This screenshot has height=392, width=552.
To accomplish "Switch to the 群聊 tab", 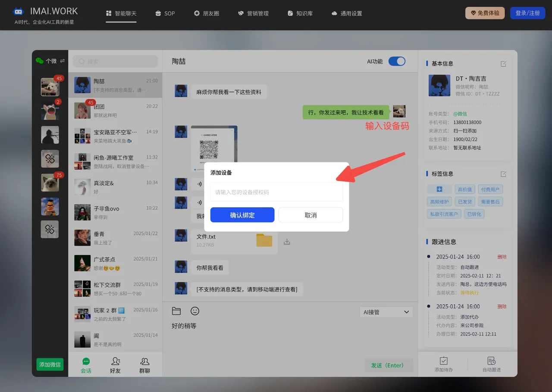I will pos(144,364).
